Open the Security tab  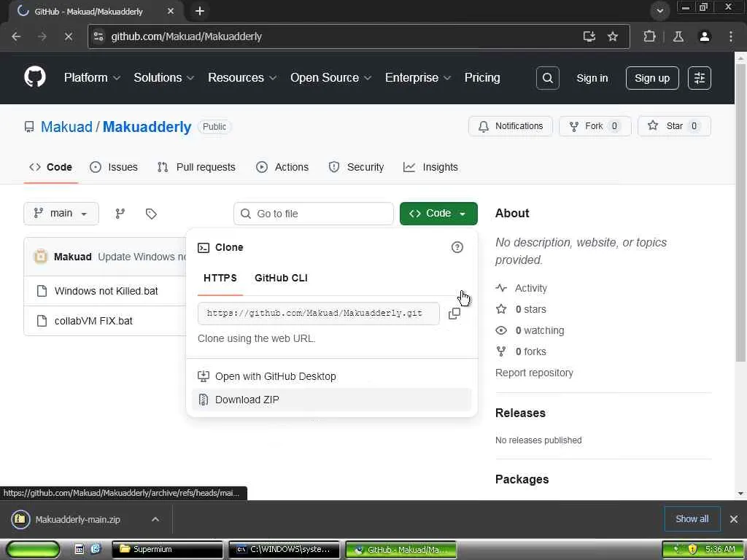tap(356, 167)
